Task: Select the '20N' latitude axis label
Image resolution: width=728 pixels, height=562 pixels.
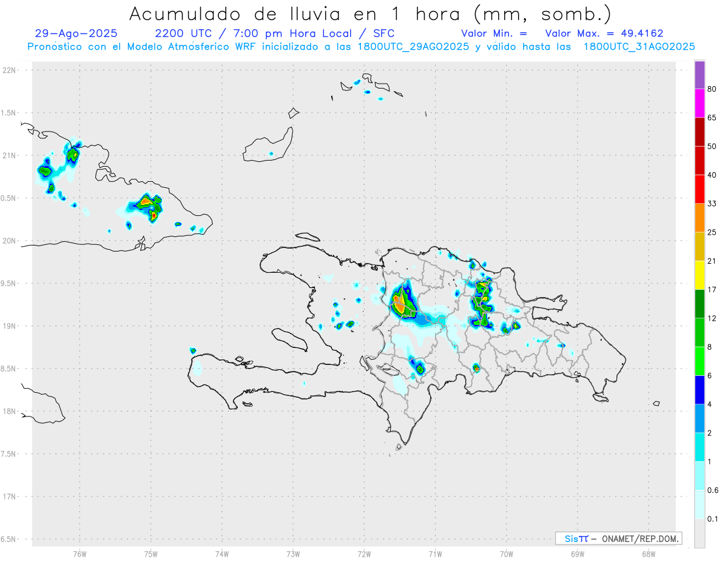Action: click(x=10, y=241)
